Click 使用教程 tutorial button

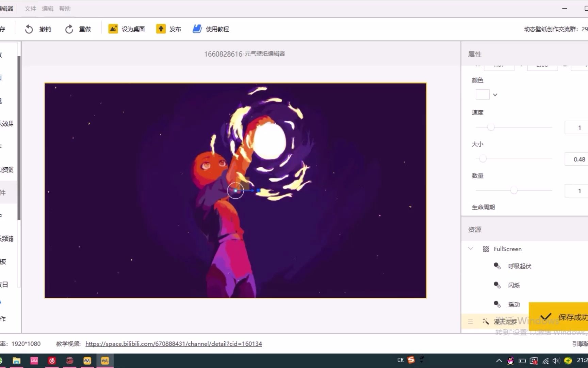click(217, 29)
